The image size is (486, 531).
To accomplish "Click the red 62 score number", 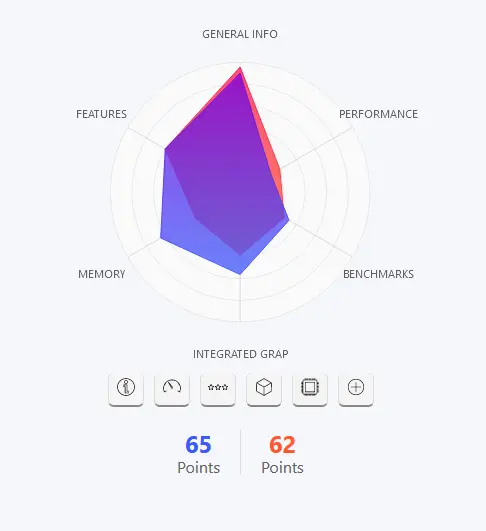I will tap(282, 444).
